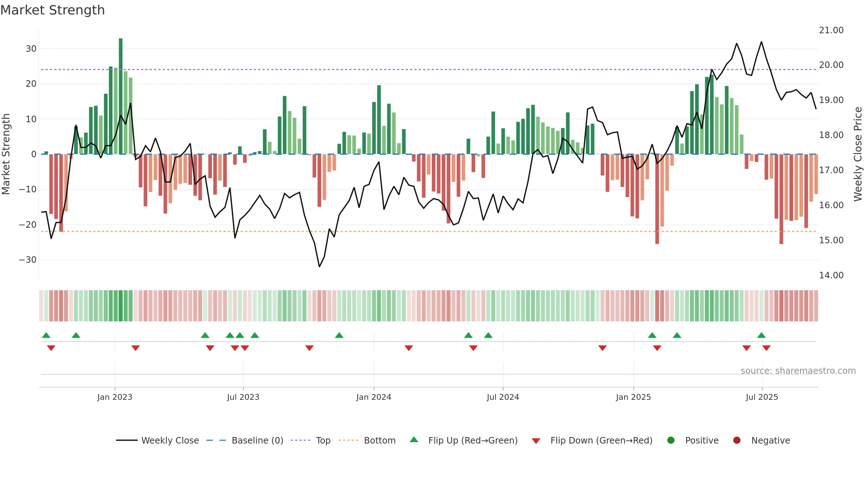Click the red Flip Down triangle legend icon

[x=536, y=441]
